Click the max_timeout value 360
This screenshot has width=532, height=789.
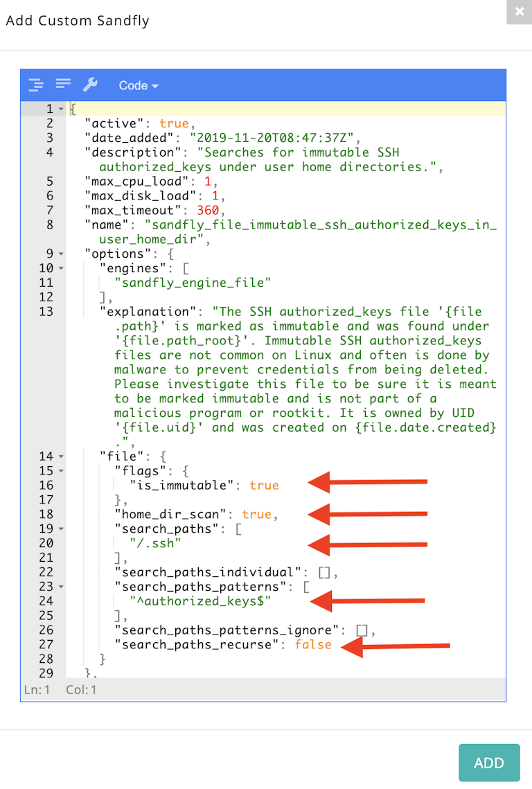click(208, 211)
